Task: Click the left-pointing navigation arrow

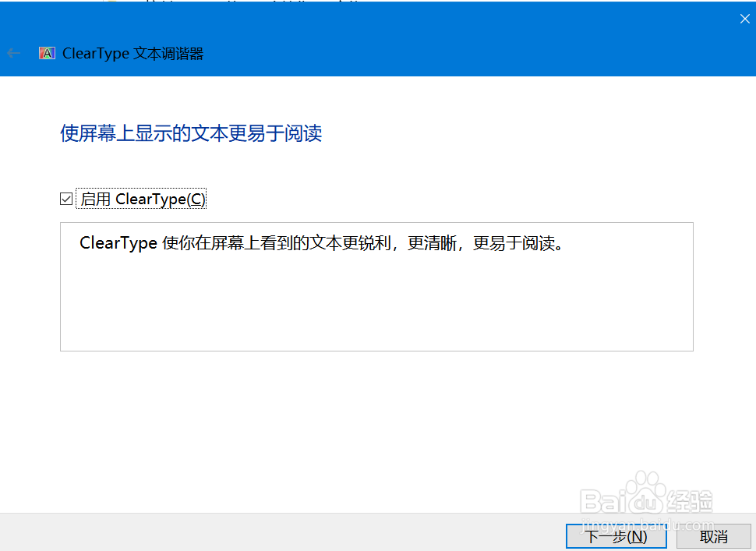Action: click(14, 53)
